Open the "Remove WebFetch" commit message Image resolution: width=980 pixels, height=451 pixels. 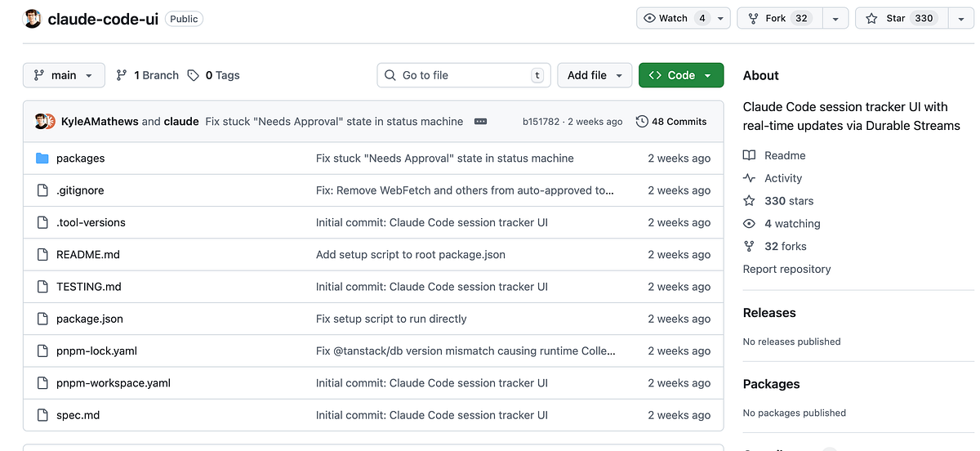coord(465,190)
